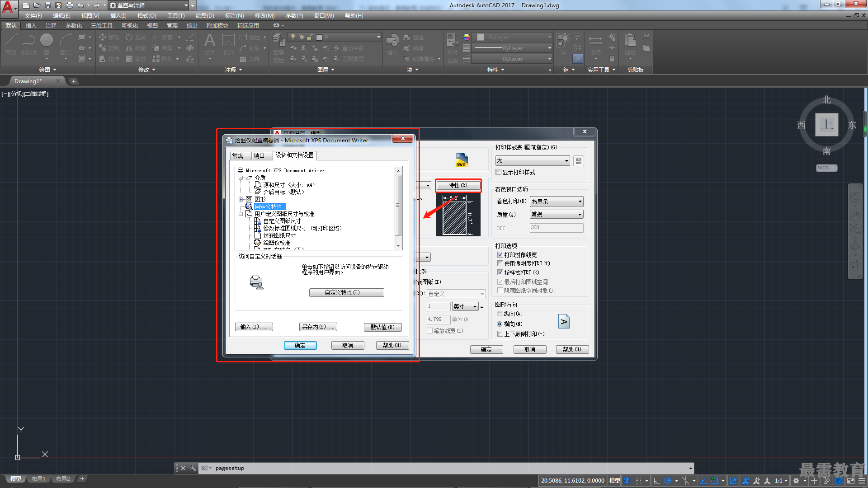Click the Redo arrow icon

click(96, 5)
